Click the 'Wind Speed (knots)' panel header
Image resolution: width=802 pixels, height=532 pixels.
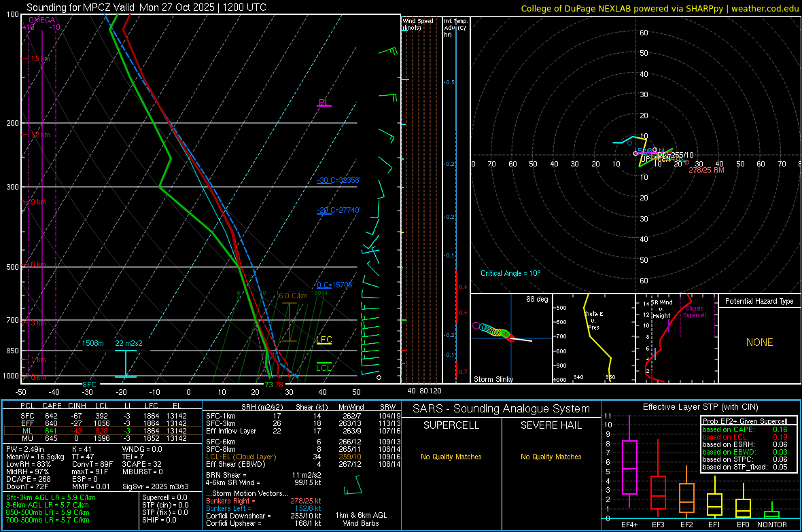pyautogui.click(x=418, y=24)
